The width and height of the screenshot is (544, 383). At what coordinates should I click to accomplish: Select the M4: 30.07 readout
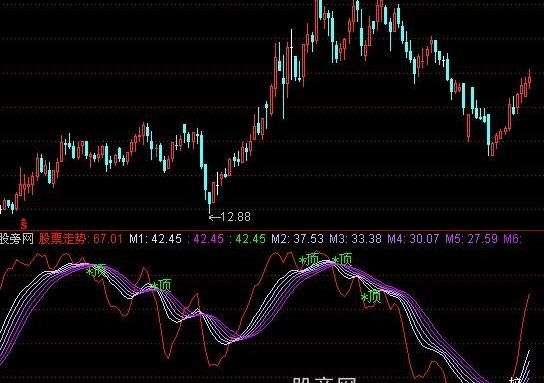pos(413,239)
